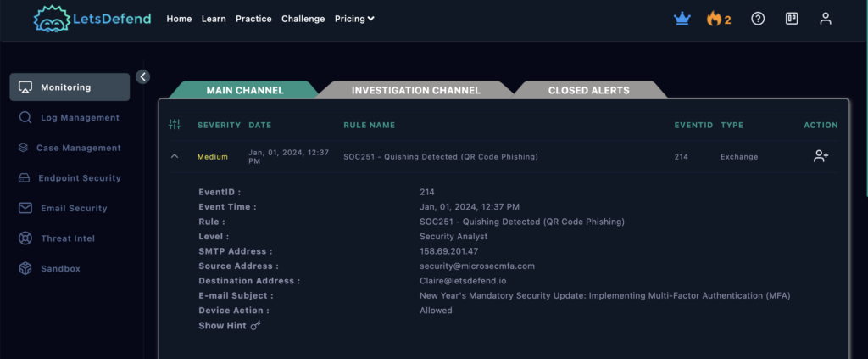
Task: Click the filter sliders icon in table header
Action: coord(175,125)
